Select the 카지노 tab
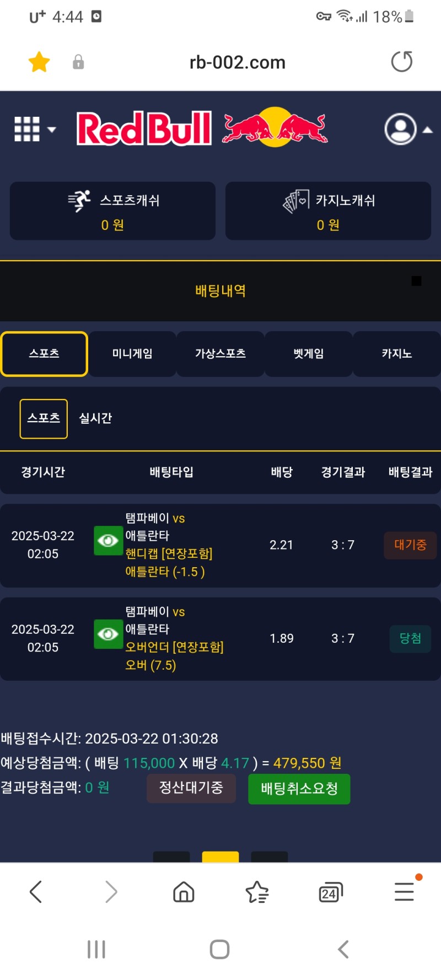Image resolution: width=441 pixels, height=980 pixels. click(x=396, y=354)
